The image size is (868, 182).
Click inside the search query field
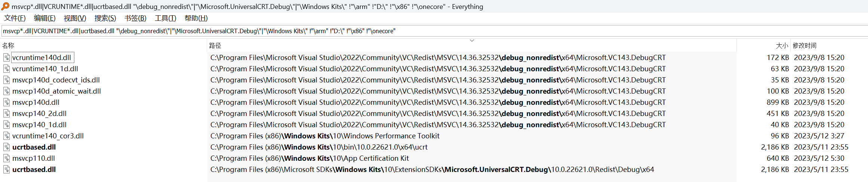tap(434, 31)
